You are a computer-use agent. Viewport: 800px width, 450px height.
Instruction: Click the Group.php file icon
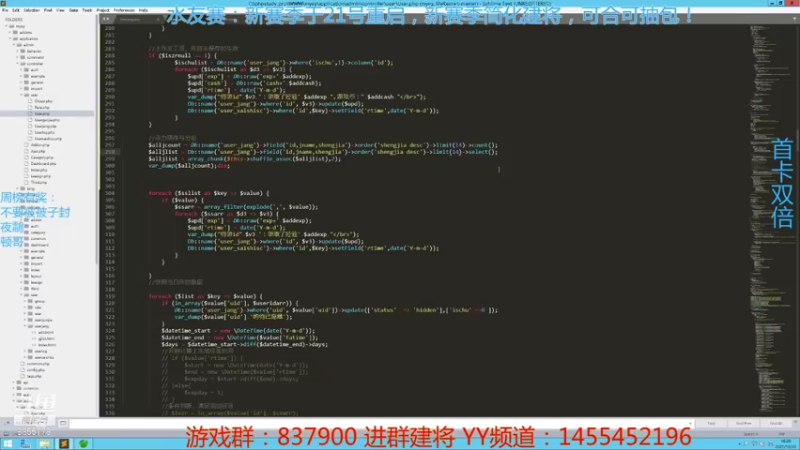coord(31,101)
